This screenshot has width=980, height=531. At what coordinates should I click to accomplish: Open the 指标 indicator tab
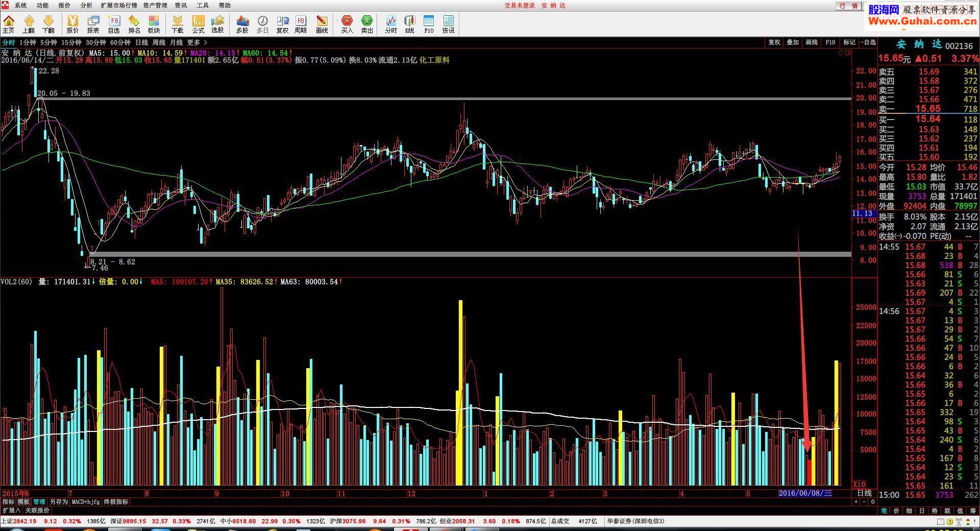pyautogui.click(x=8, y=502)
